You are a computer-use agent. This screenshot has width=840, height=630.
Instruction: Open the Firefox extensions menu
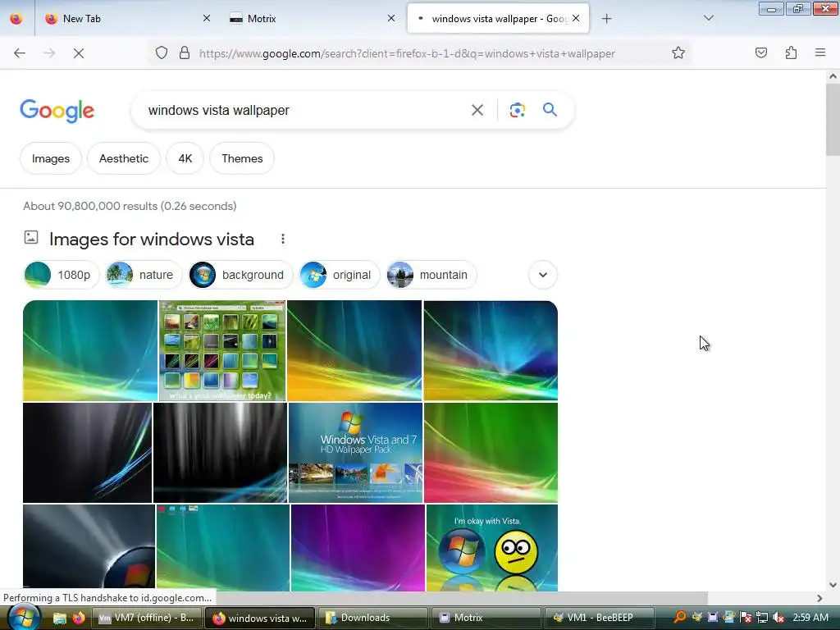click(x=791, y=53)
